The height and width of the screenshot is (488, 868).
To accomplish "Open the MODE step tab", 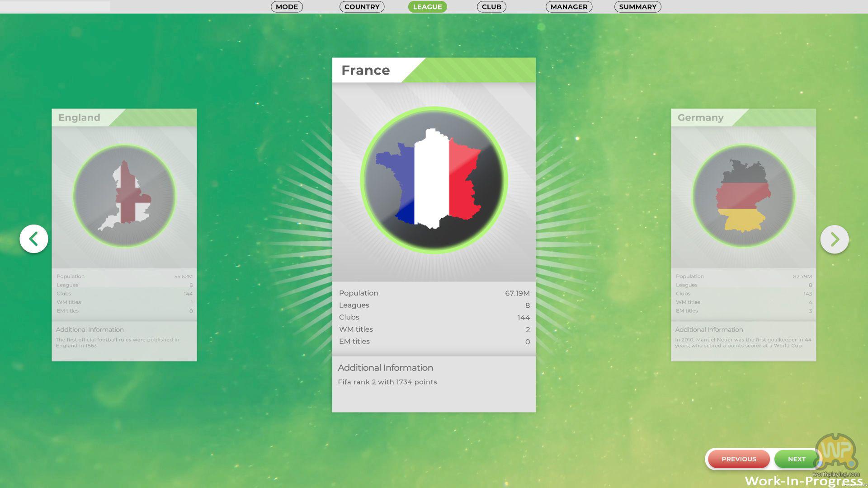I will click(x=287, y=7).
